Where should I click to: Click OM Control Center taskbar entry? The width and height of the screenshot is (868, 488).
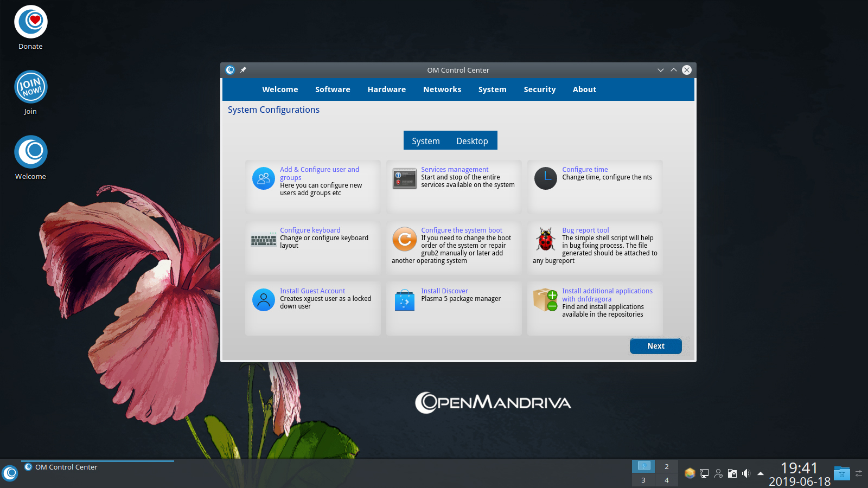(x=98, y=467)
